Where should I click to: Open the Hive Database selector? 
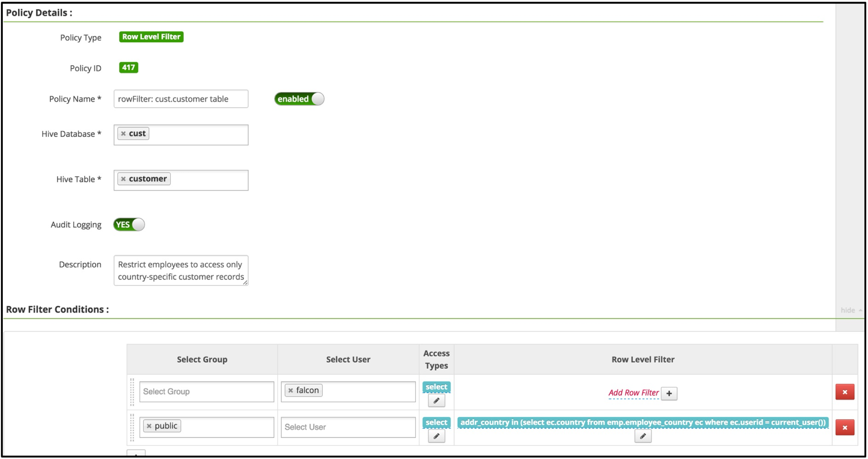tap(197, 135)
